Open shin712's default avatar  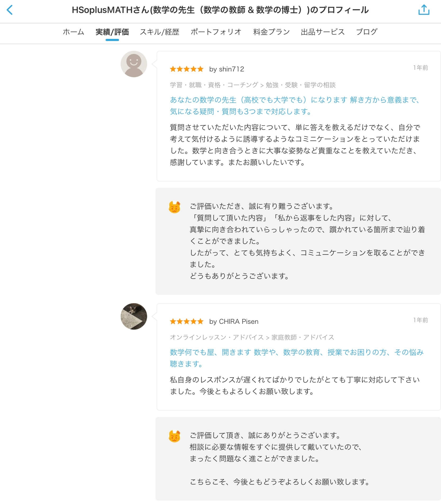click(134, 64)
